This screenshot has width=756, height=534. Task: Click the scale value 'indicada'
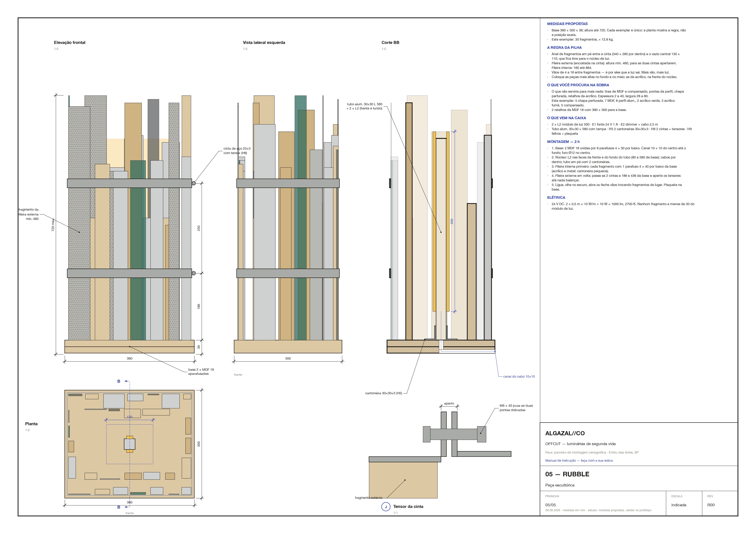[x=679, y=505]
